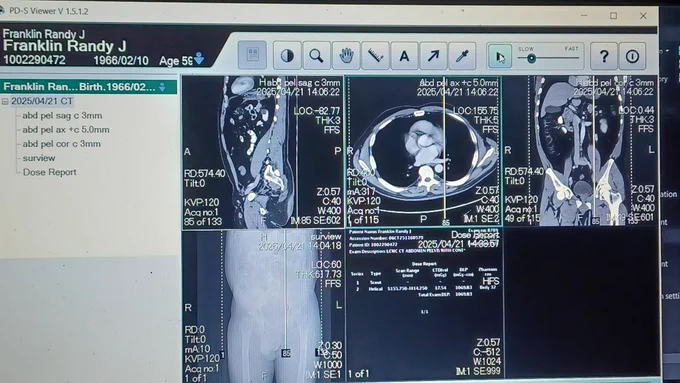Select the hand pan tool

[346, 56]
